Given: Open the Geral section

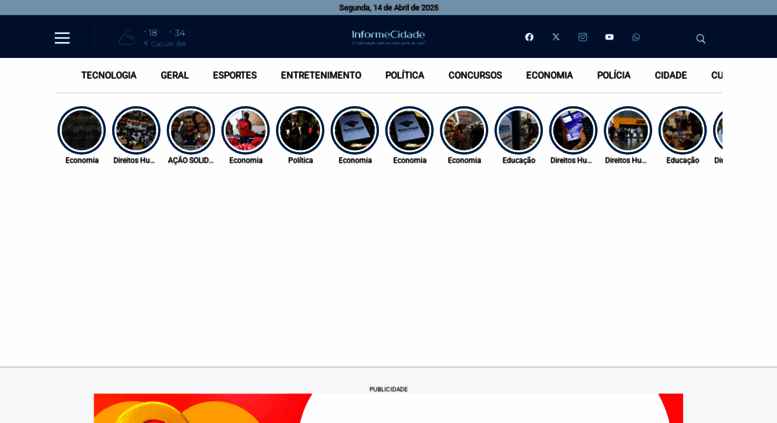Looking at the screenshot, I should click(x=174, y=75).
